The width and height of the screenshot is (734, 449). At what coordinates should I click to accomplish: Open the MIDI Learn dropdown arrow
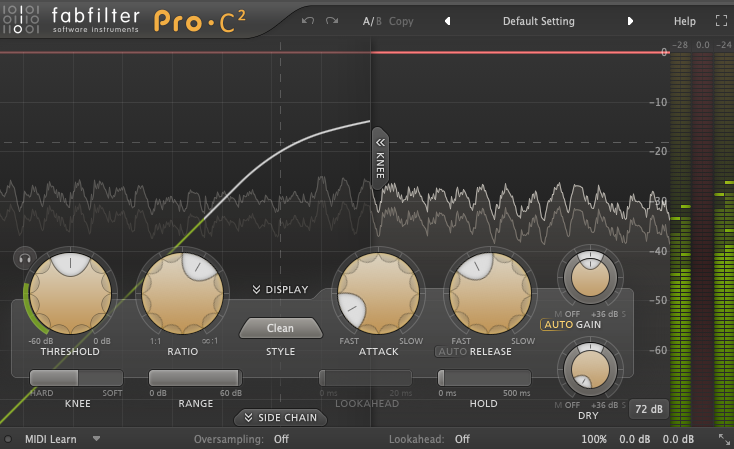click(97, 438)
